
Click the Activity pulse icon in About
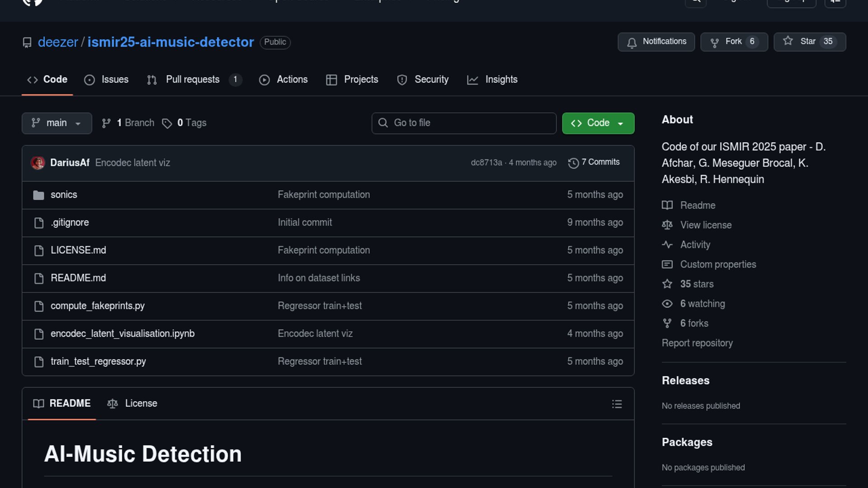667,245
